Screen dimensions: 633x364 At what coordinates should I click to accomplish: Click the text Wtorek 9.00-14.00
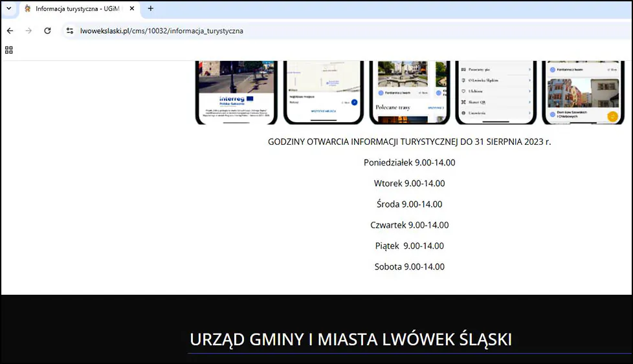click(409, 184)
